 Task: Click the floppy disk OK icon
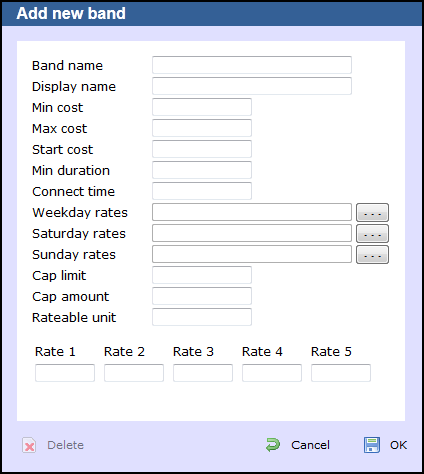click(x=372, y=445)
